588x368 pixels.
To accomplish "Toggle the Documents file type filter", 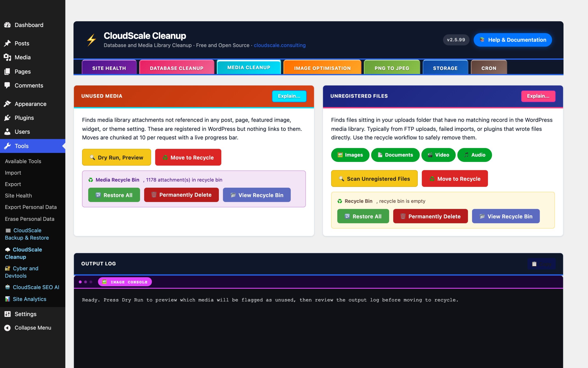I will tap(395, 155).
